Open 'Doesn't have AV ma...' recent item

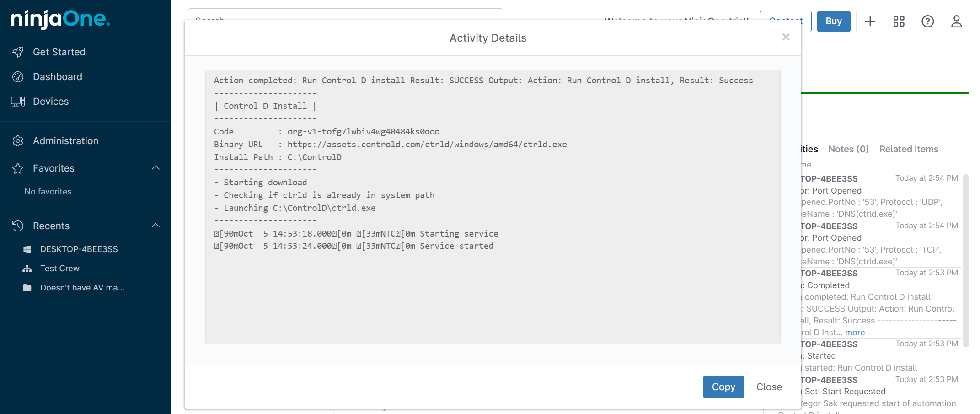[x=83, y=288]
